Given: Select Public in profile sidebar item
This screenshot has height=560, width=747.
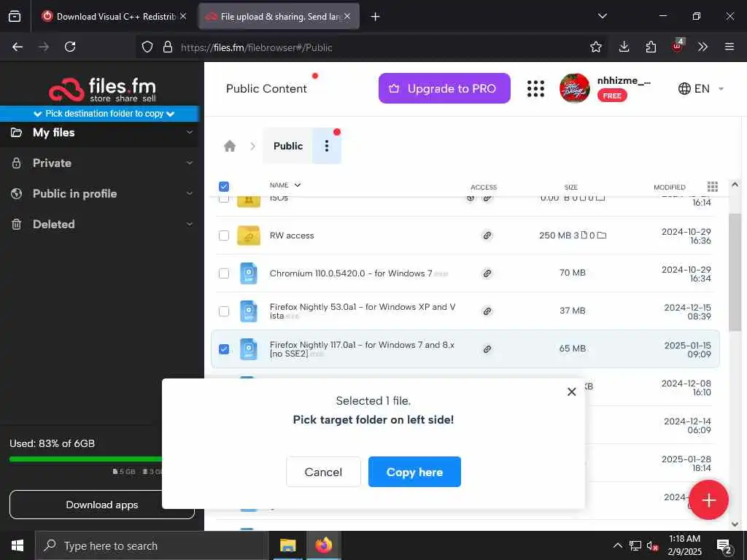Looking at the screenshot, I should coord(75,193).
